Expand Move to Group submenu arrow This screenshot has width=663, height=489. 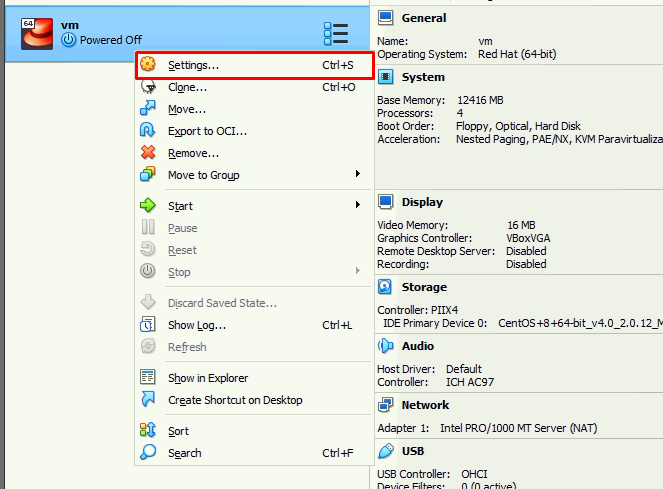pyautogui.click(x=358, y=174)
